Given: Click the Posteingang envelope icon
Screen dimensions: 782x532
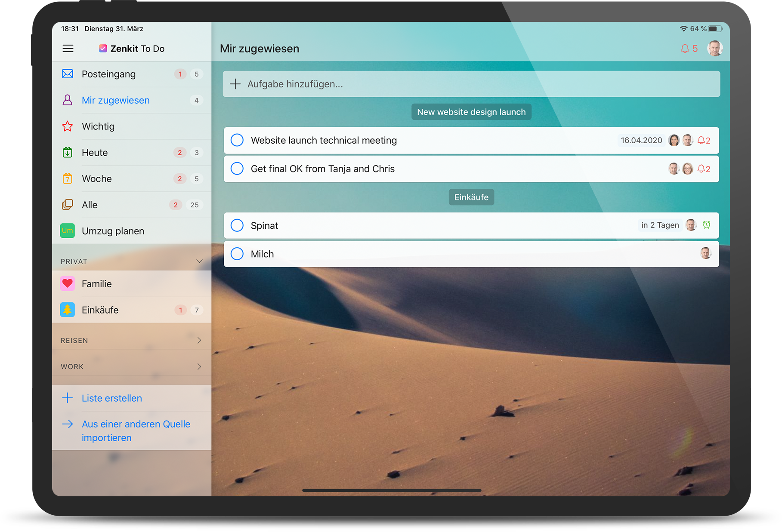Looking at the screenshot, I should pos(68,74).
